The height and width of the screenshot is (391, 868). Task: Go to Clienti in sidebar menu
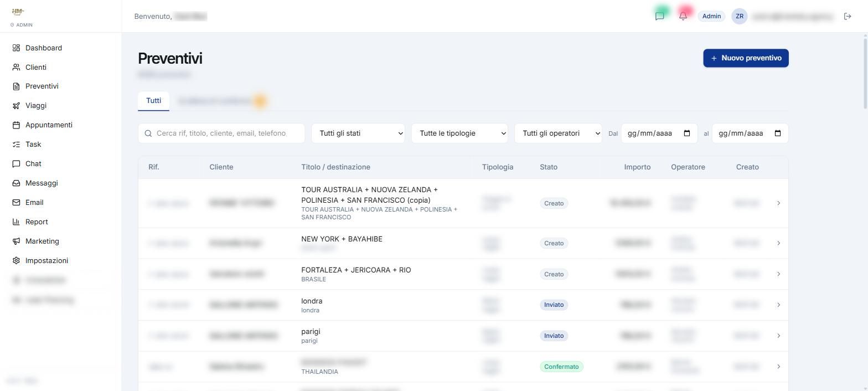pyautogui.click(x=36, y=68)
